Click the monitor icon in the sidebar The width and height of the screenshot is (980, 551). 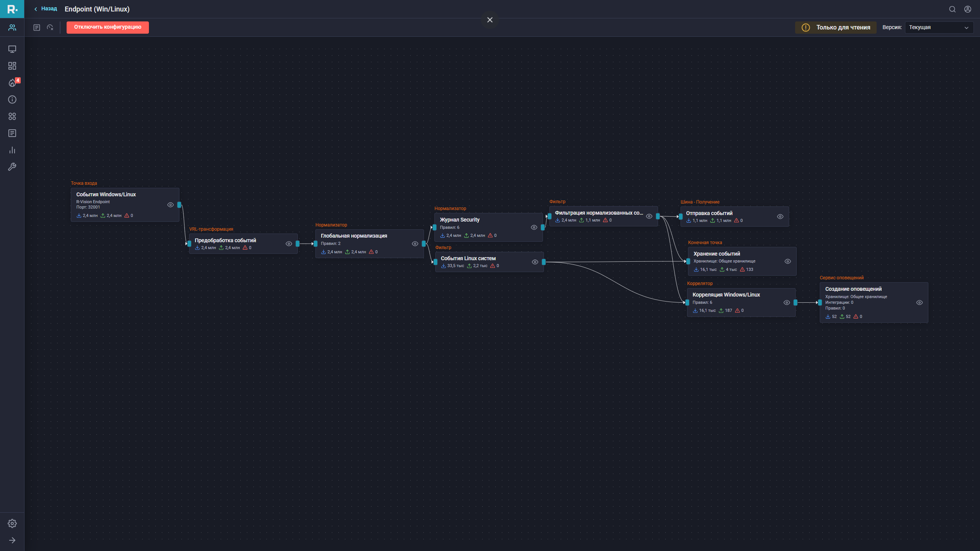12,49
